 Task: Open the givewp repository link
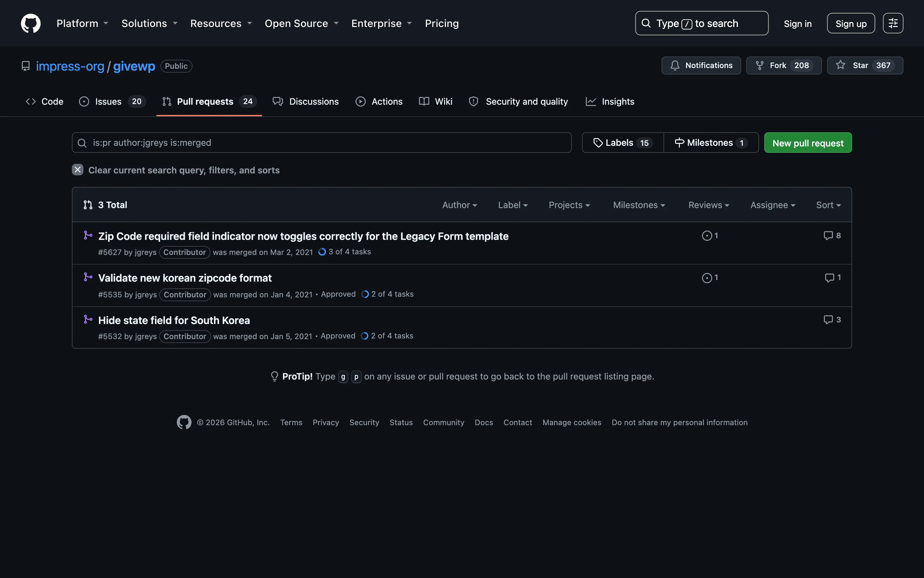[x=134, y=66]
